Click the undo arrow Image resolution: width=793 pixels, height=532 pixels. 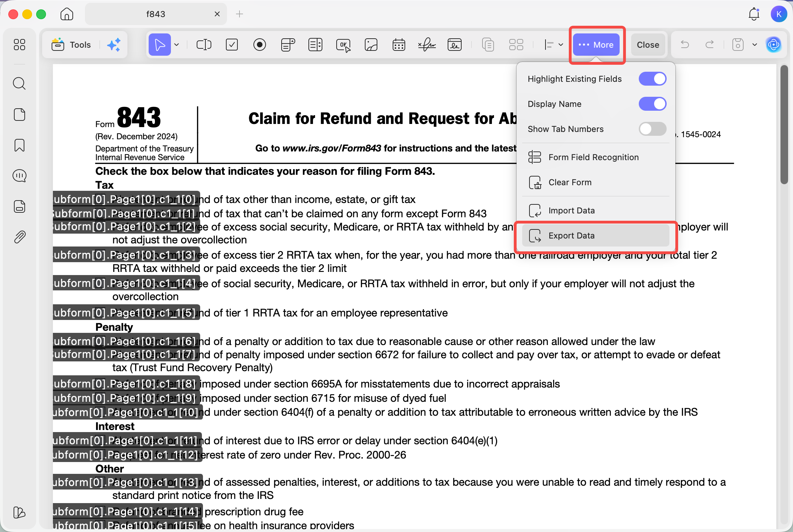[685, 45]
